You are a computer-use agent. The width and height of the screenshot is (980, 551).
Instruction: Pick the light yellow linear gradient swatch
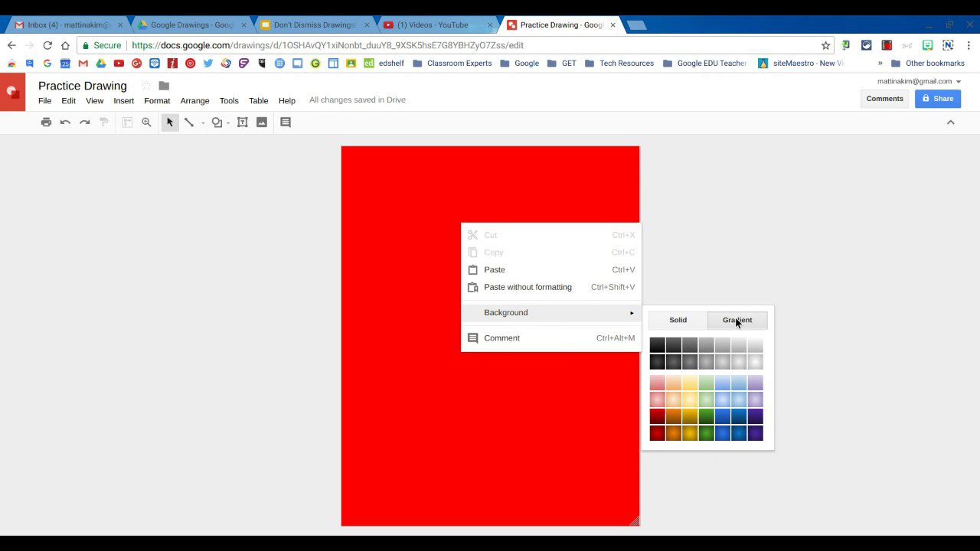tap(690, 383)
